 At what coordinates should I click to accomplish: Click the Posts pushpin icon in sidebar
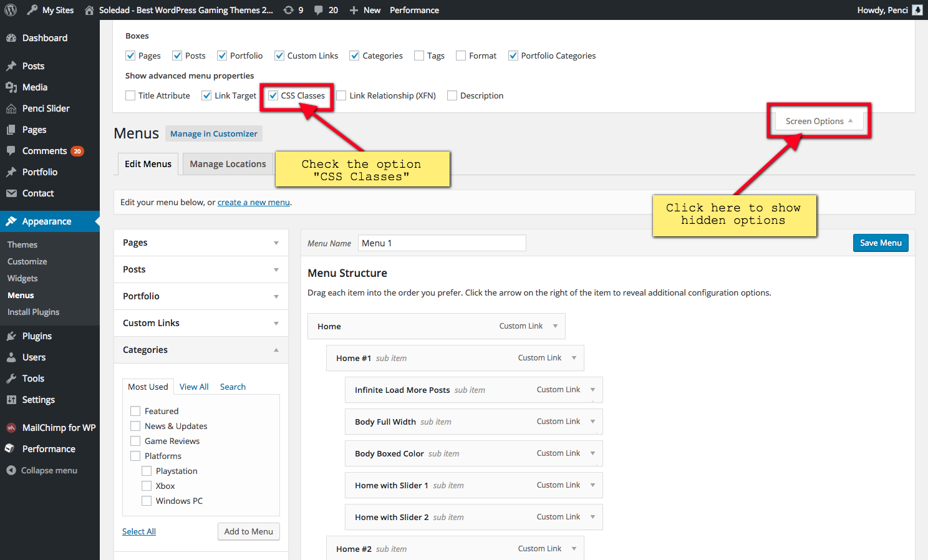coord(11,66)
